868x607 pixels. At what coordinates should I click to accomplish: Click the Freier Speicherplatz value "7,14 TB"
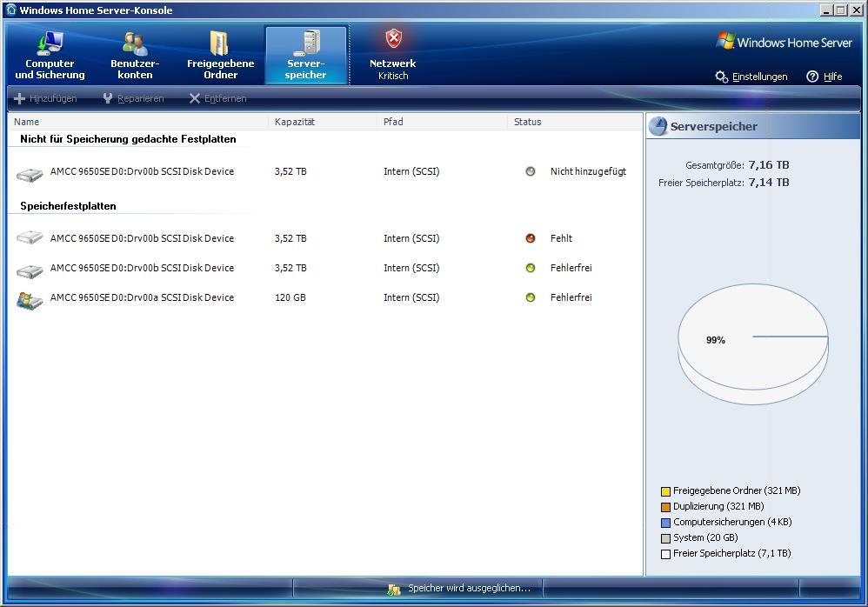pos(769,183)
